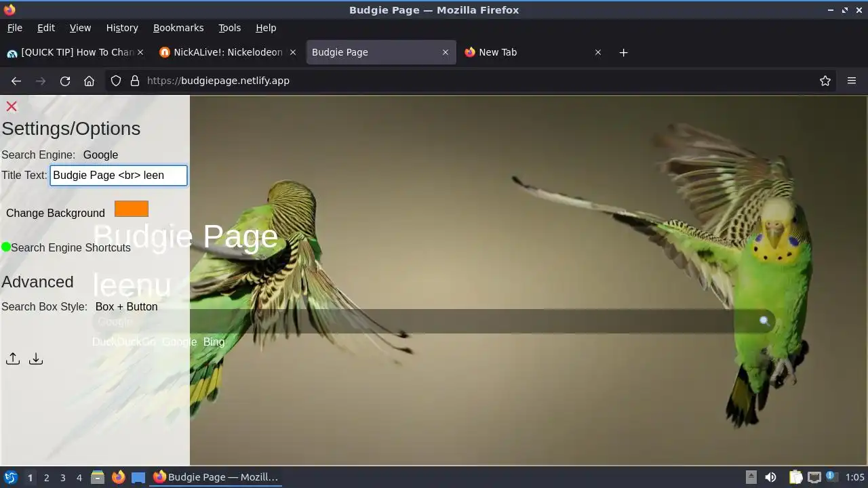Screen dimensions: 868x488
Task: Click the magnifier search icon in the search bar
Action: click(x=764, y=321)
